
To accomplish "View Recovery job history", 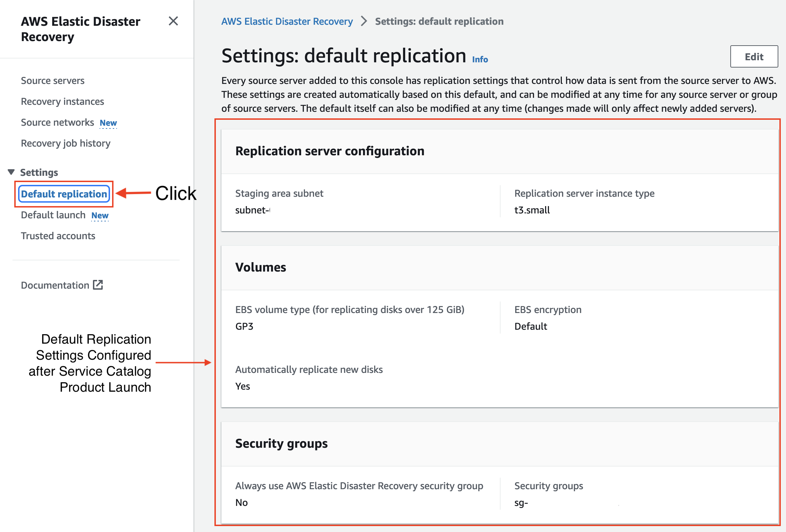I will pyautogui.click(x=65, y=143).
